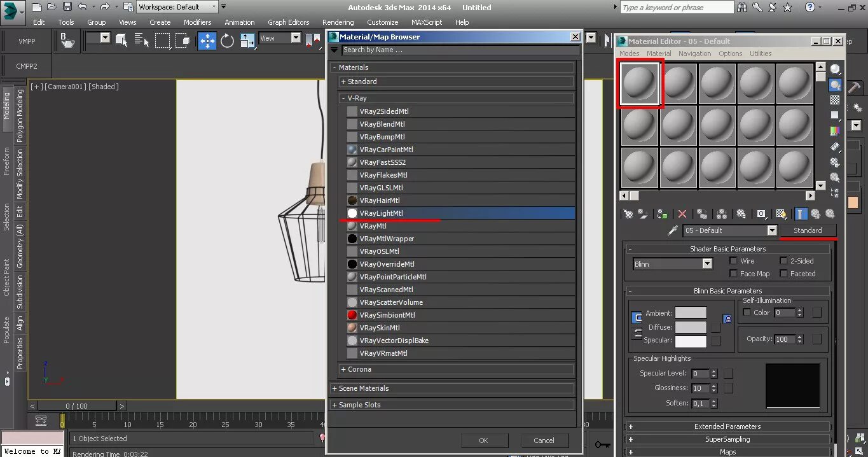
Task: Click the Open File folder icon
Action: pos(52,7)
